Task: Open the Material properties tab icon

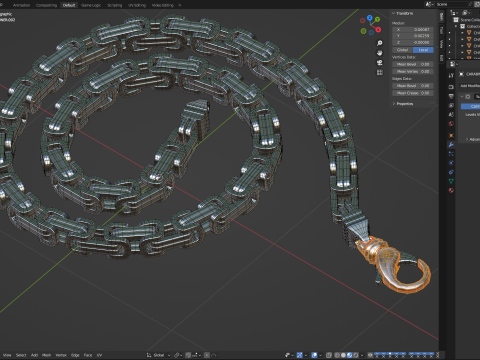Action: click(451, 190)
